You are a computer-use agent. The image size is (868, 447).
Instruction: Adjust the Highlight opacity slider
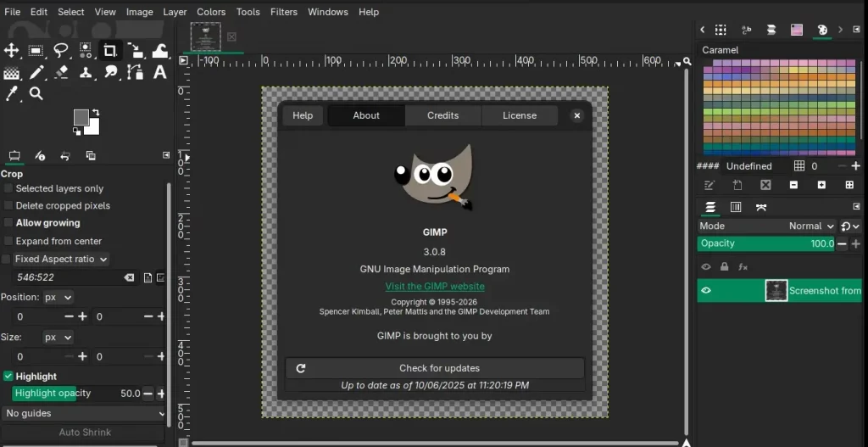point(77,394)
